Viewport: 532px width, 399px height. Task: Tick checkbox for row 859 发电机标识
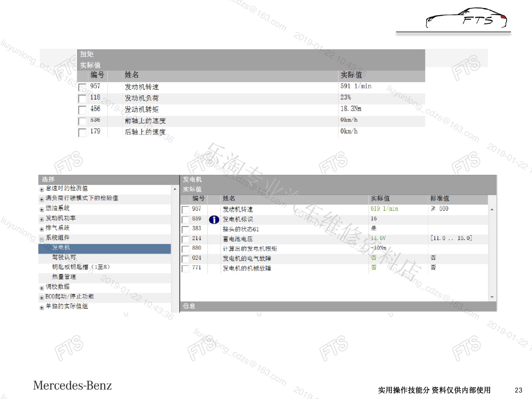point(185,220)
